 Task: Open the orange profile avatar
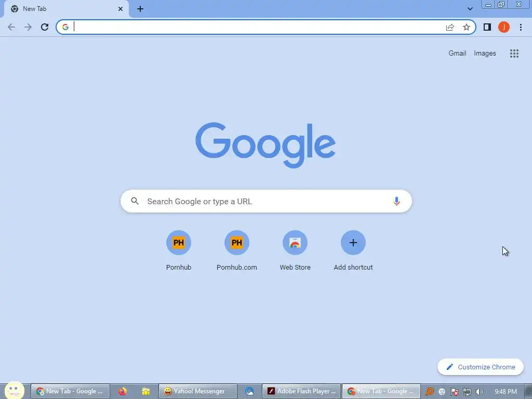pos(504,27)
